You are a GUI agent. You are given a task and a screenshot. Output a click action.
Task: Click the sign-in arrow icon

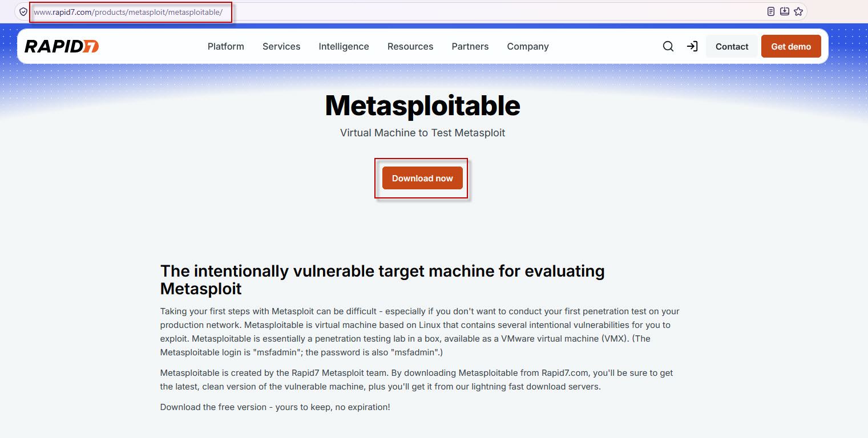tap(692, 47)
